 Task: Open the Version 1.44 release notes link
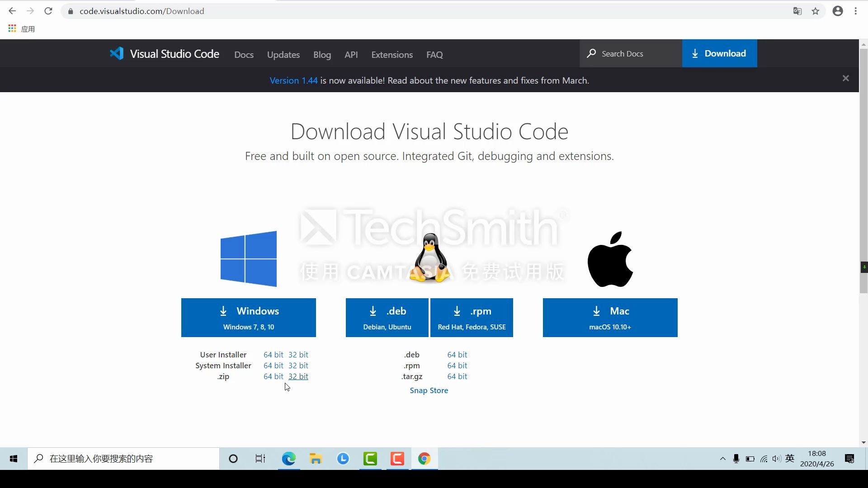[293, 80]
